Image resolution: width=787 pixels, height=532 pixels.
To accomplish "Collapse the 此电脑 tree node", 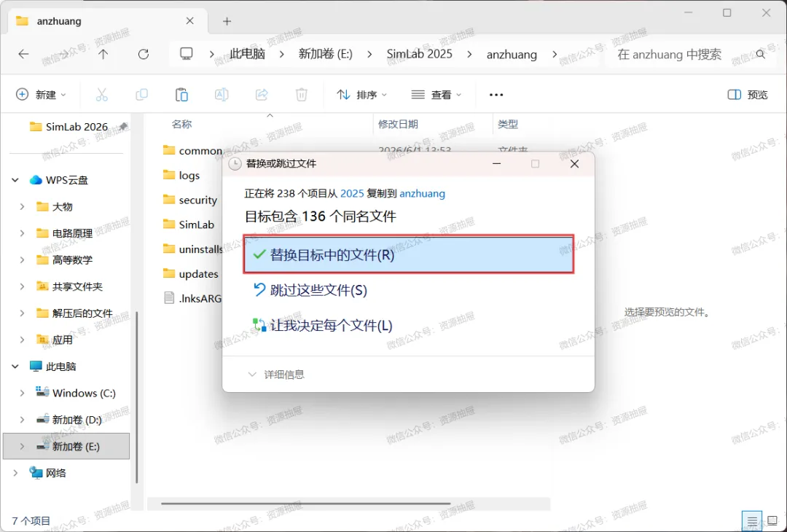I will point(15,367).
